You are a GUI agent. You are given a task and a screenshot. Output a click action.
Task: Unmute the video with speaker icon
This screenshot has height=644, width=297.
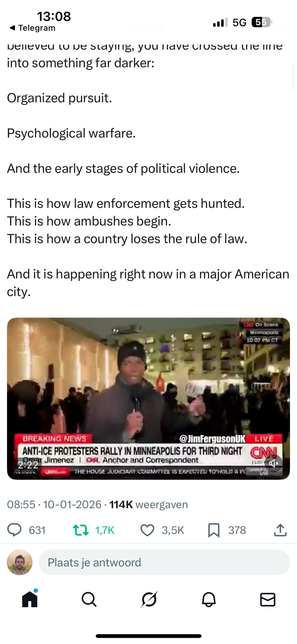pos(274,463)
